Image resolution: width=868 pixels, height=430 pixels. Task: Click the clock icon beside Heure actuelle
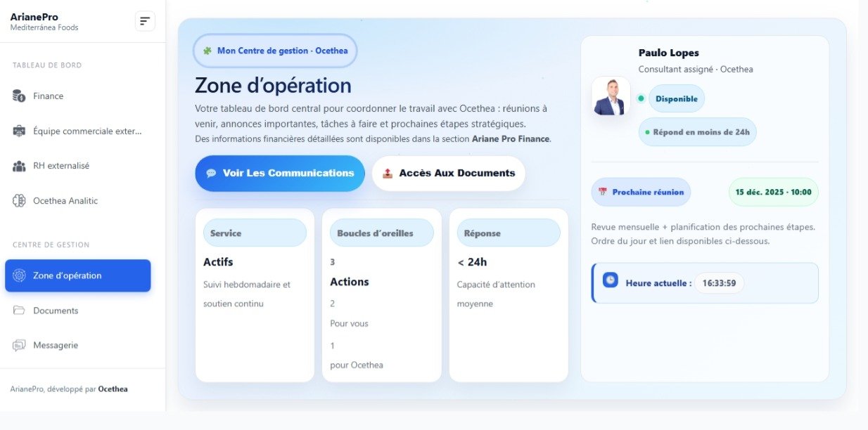(x=610, y=280)
